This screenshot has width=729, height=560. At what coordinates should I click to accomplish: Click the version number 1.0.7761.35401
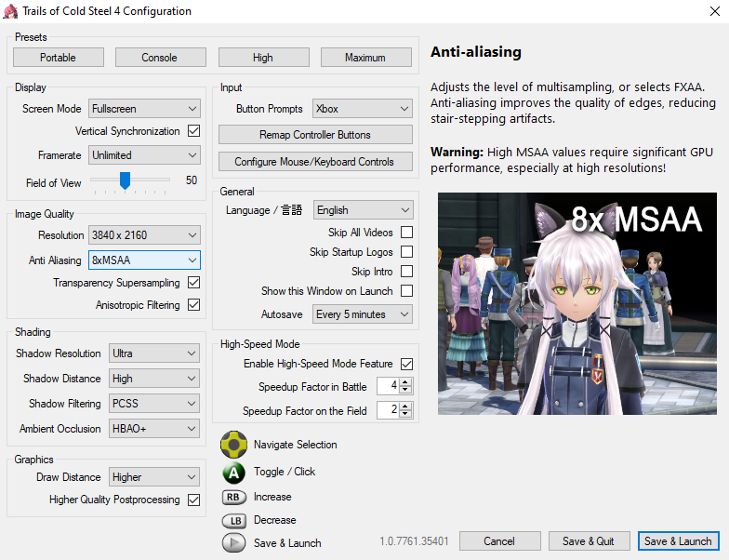click(x=414, y=541)
